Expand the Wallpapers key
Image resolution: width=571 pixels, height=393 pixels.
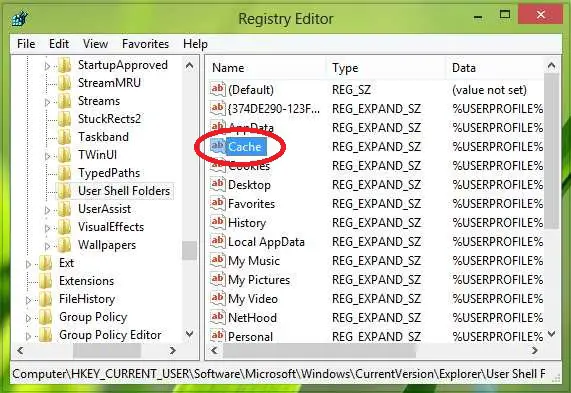point(47,246)
